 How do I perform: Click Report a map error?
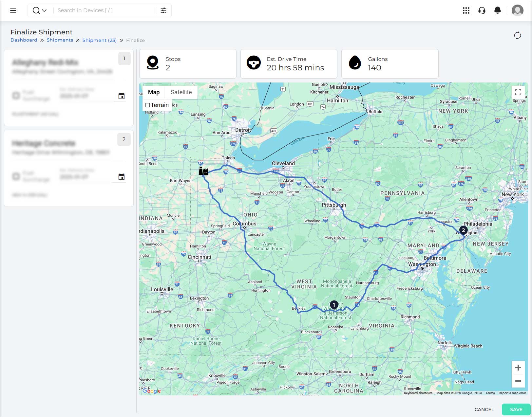(512, 393)
